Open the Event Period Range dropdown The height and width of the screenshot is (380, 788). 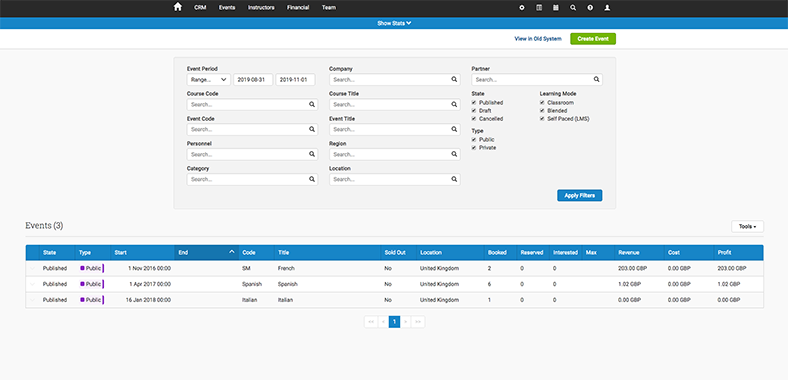(209, 79)
